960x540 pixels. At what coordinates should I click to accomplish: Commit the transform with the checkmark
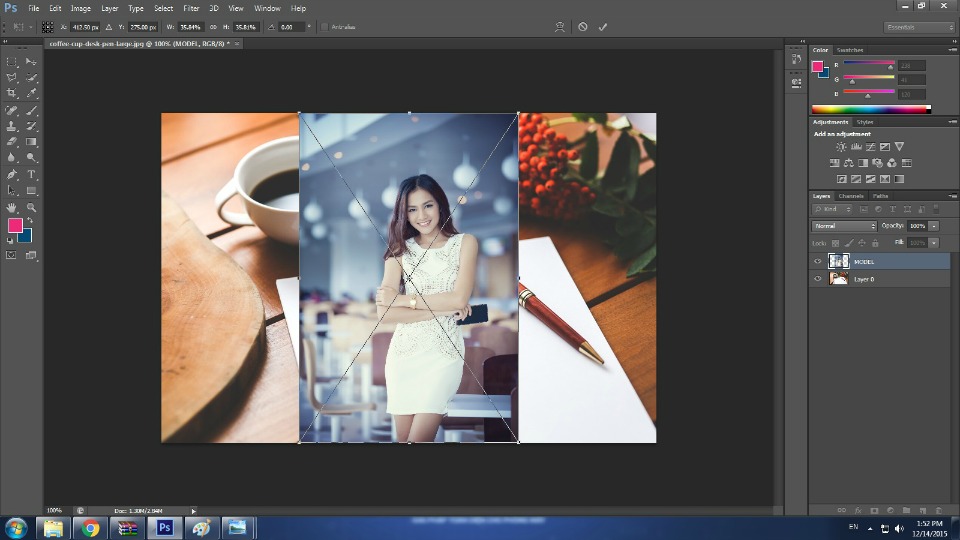coord(603,27)
